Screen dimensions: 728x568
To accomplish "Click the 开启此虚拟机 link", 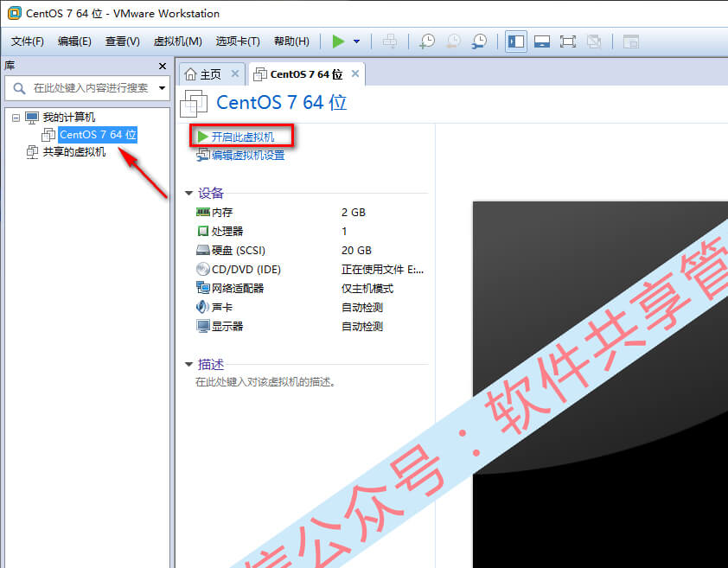I will [242, 137].
